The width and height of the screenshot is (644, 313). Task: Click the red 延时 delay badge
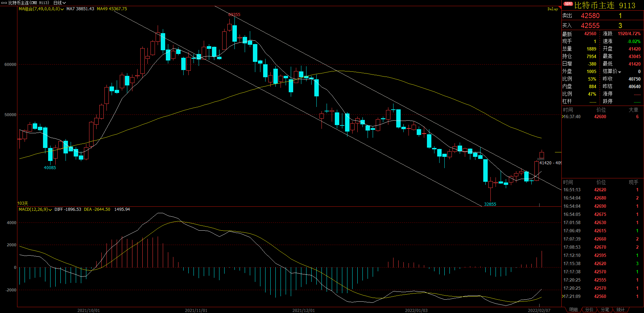click(568, 4)
